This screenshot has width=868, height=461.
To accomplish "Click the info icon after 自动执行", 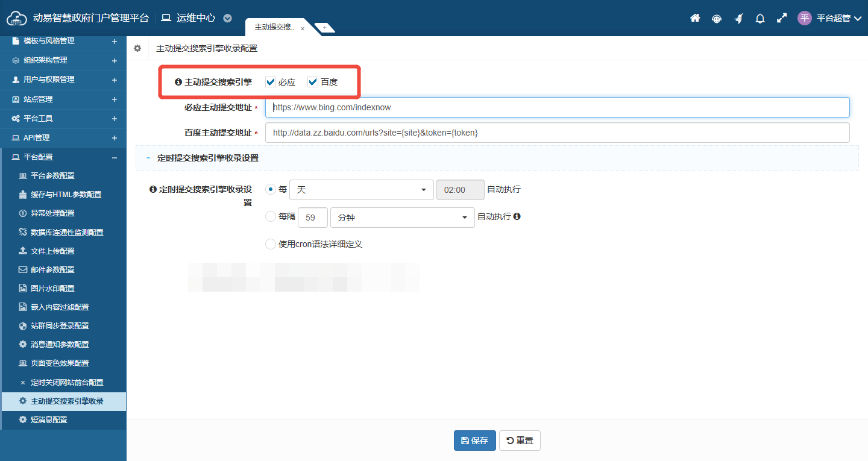I will pyautogui.click(x=517, y=216).
